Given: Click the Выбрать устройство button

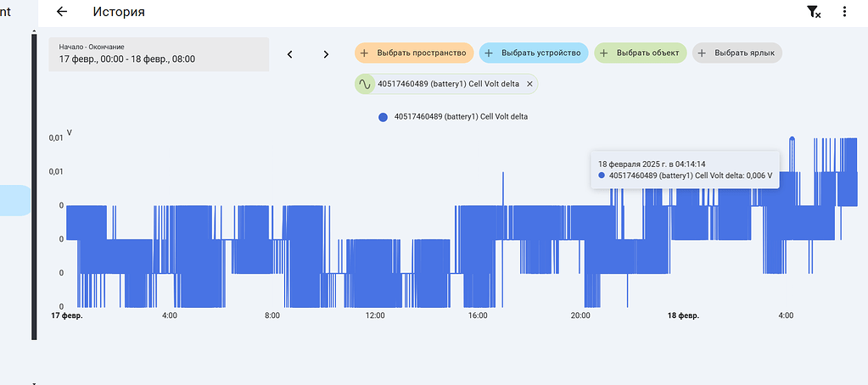Looking at the screenshot, I should click(533, 53).
